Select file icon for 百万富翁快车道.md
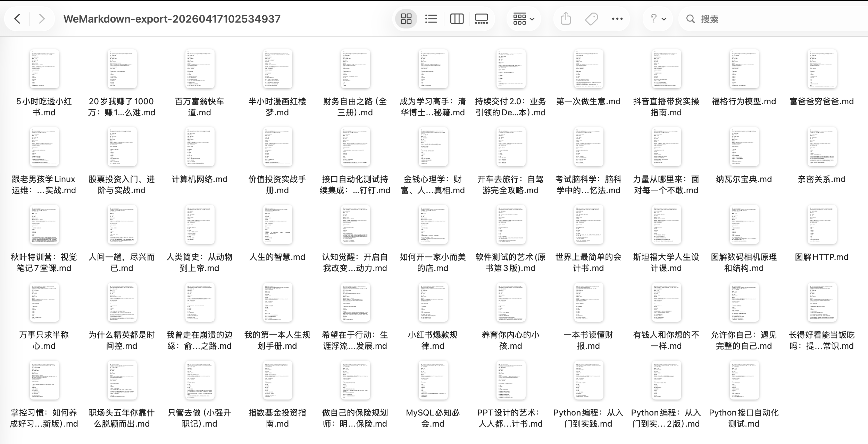868x444 pixels. (200, 69)
